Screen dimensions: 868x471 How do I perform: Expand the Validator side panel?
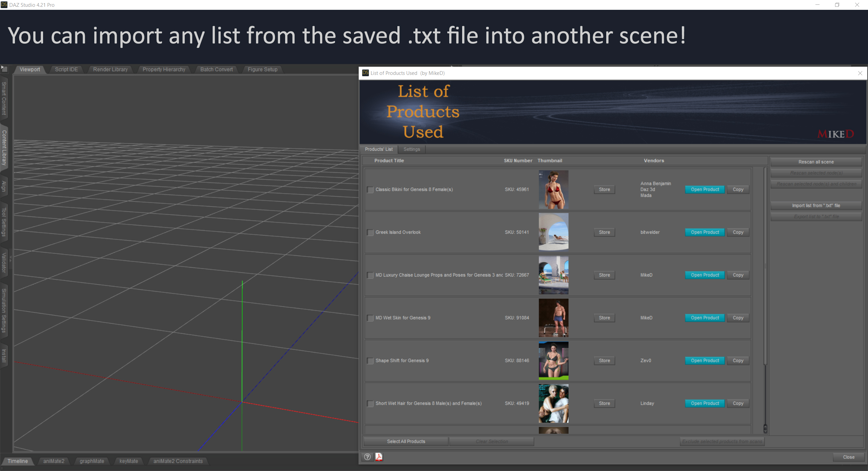4,263
